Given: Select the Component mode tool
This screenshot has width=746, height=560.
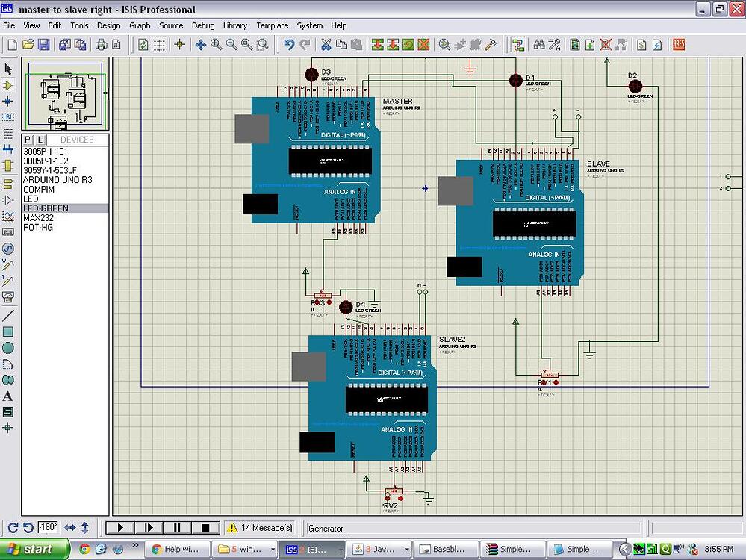Looking at the screenshot, I should point(10,86).
